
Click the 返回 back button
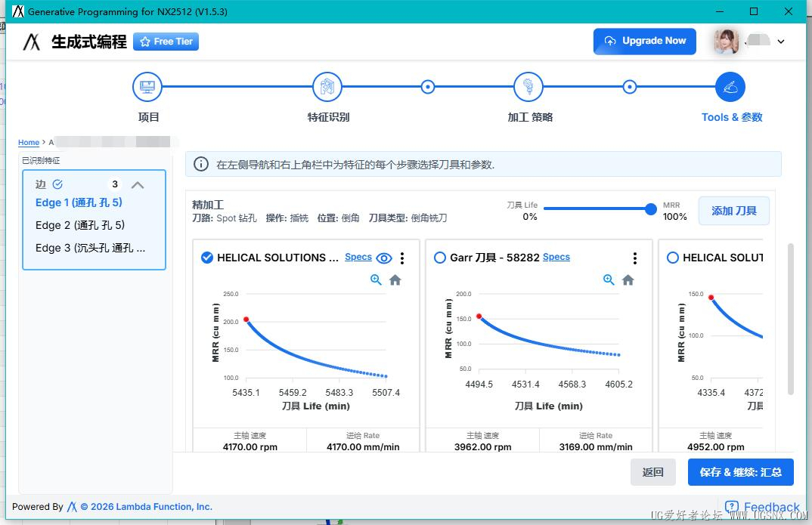point(653,472)
